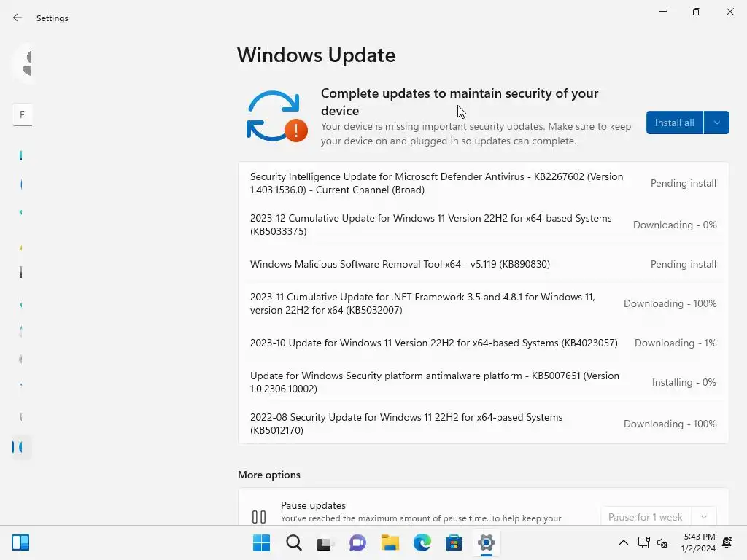Launch Microsoft Edge from the taskbar

tap(422, 542)
